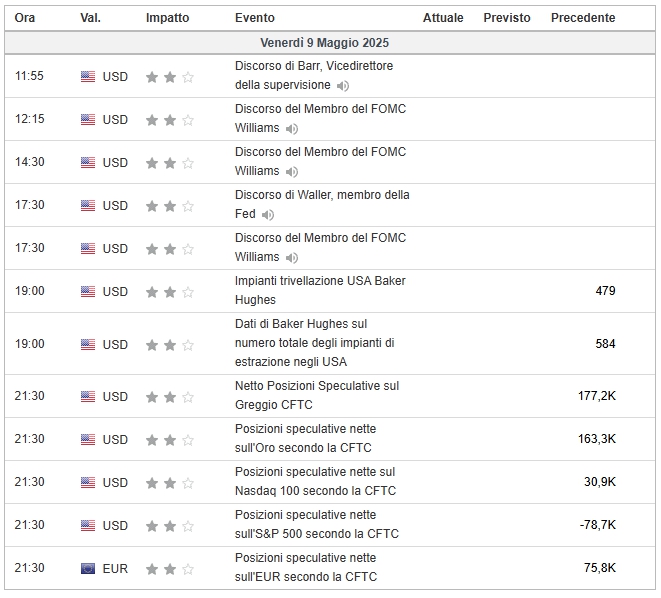Open Posizioni speculative nette sull'EUR event
This screenshot has height=598, width=661.
tap(306, 567)
